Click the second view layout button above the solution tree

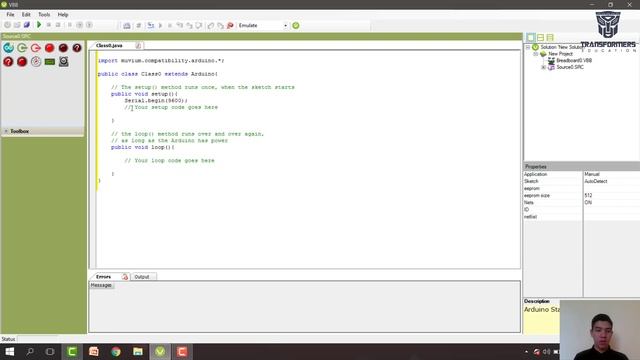540,38
